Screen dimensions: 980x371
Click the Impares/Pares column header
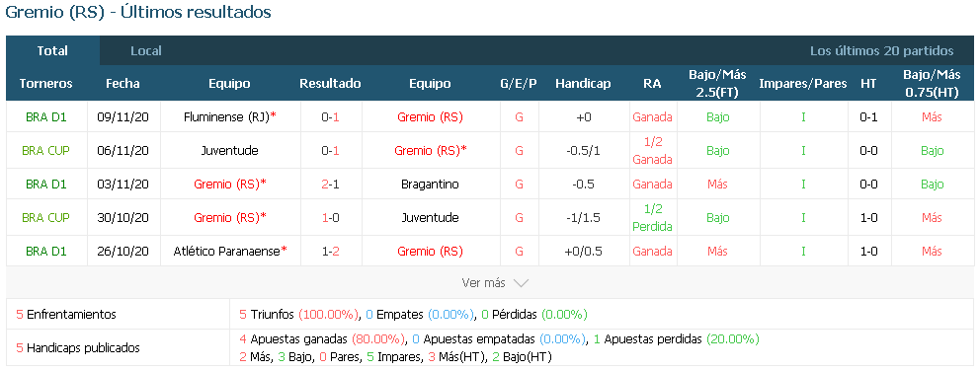point(803,84)
